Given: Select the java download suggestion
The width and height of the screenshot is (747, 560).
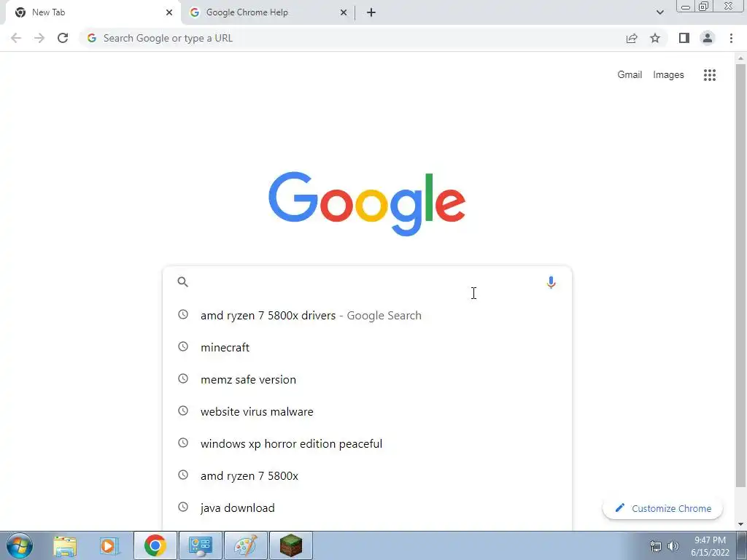Looking at the screenshot, I should point(367,507).
